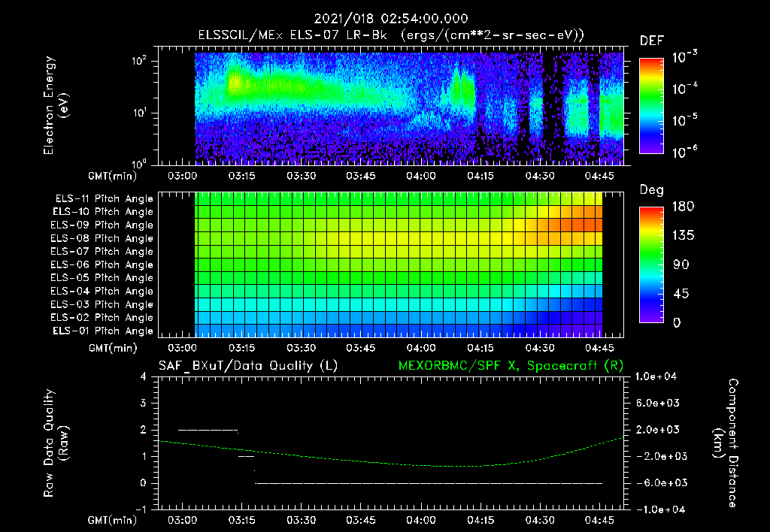Viewport: 770px width, 532px height.
Task: Click the Deg pitch angle color bar
Action: tap(651, 264)
